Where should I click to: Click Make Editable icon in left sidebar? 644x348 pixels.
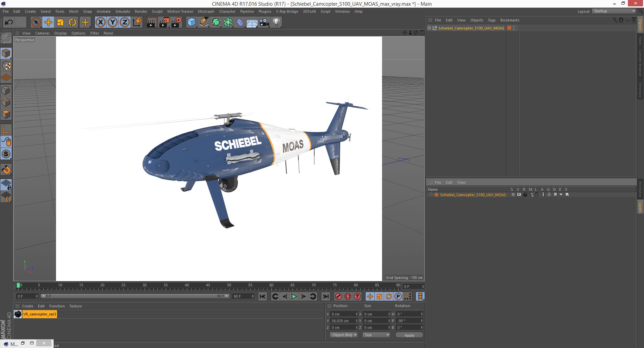[6, 38]
